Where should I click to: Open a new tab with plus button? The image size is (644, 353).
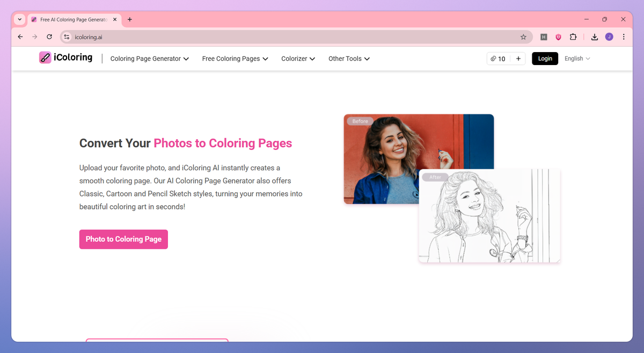130,19
